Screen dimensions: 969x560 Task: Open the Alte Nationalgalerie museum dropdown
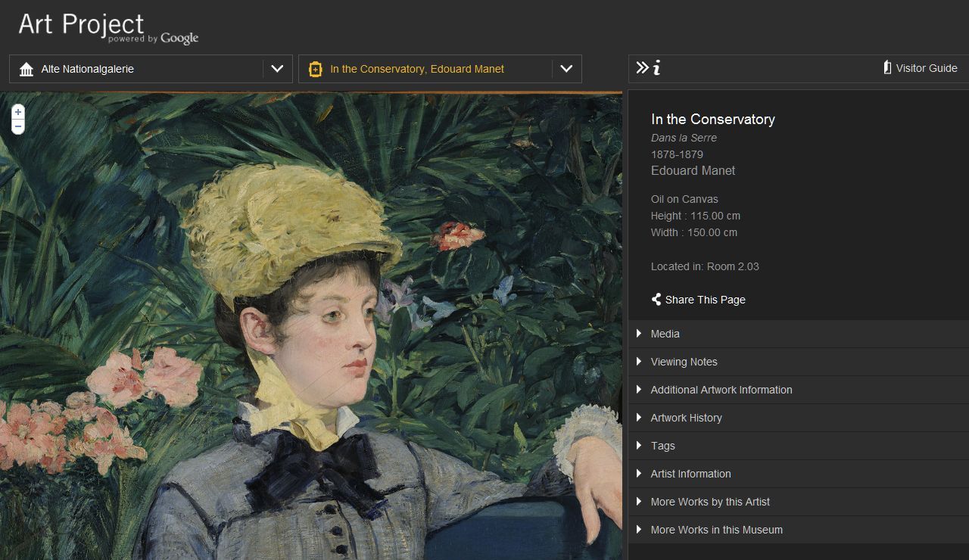[277, 69]
